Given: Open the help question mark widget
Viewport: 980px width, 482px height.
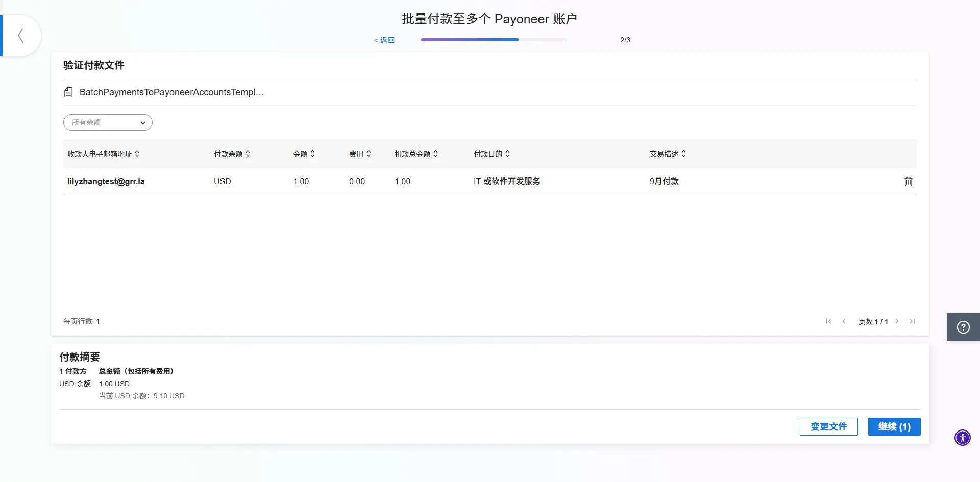Looking at the screenshot, I should [x=963, y=327].
